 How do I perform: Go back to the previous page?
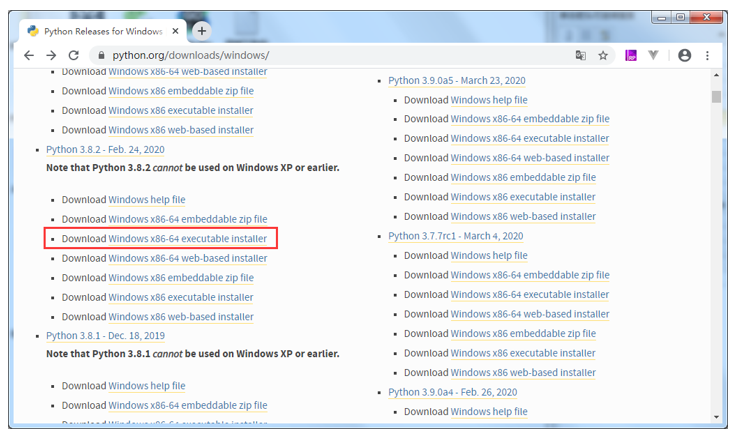point(29,55)
